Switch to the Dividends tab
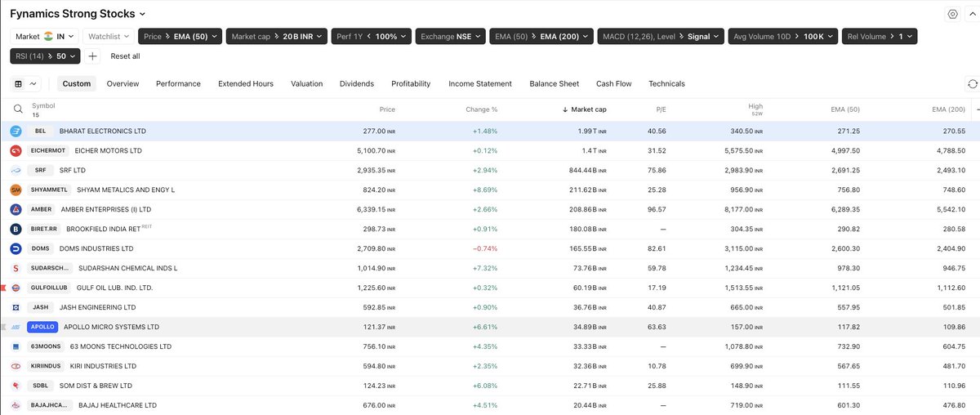The image size is (980, 415). (x=357, y=83)
